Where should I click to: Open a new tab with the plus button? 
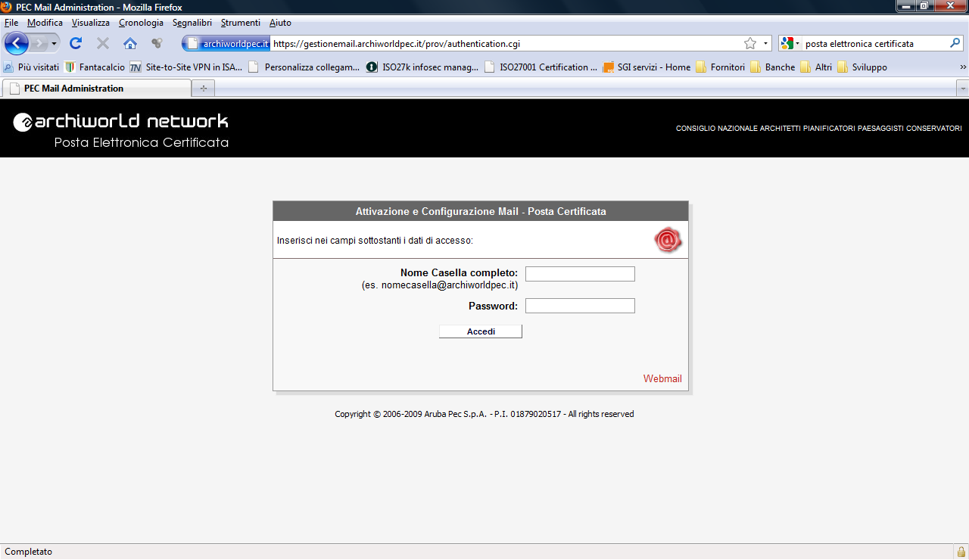pos(203,89)
